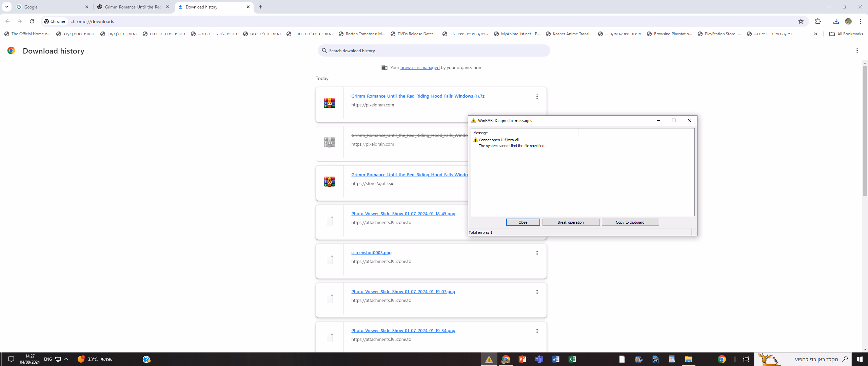Open Photo_Viewer_Slide_Show 01_19_07.png link

pos(403,291)
